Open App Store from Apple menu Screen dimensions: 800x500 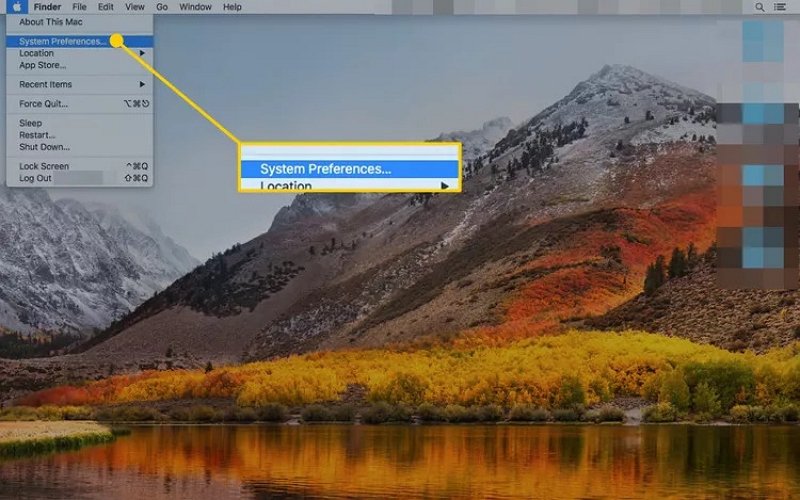click(x=80, y=65)
